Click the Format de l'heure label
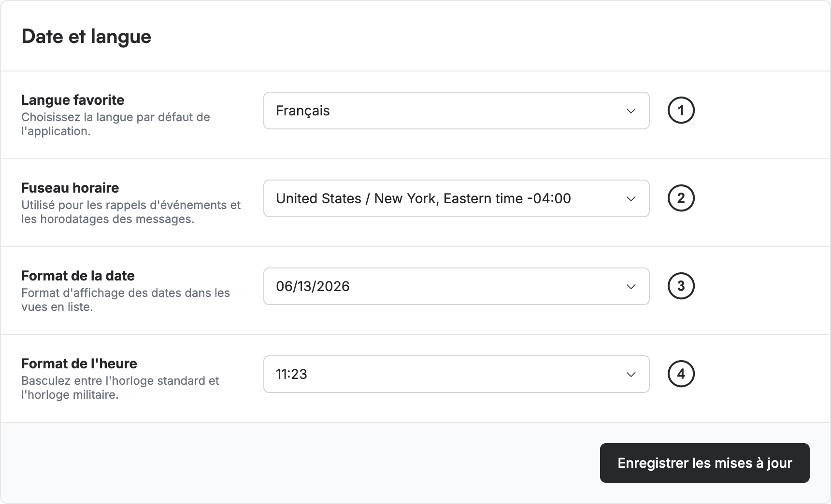 coord(79,364)
